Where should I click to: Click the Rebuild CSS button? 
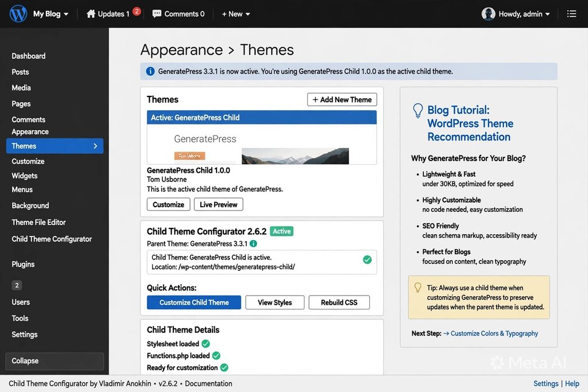339,302
